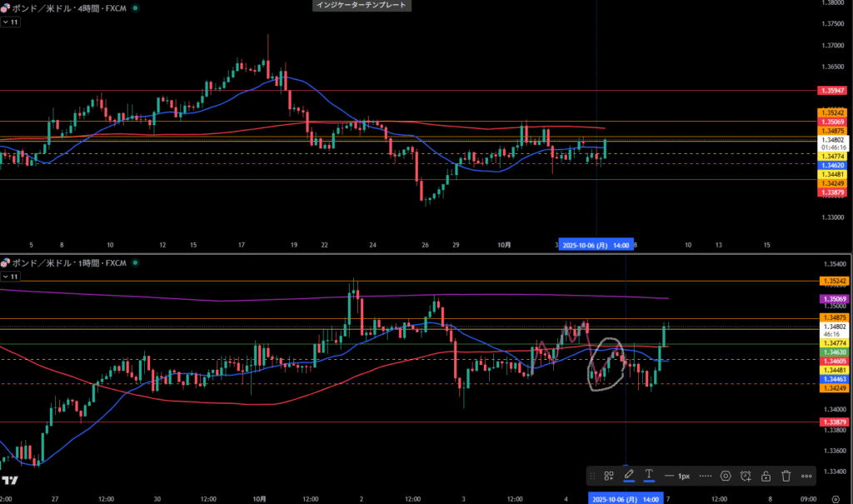Screen dimensions: 853x504
Task: Click the ポンド／米ドル 1時間 symbol title
Action: tap(68, 262)
